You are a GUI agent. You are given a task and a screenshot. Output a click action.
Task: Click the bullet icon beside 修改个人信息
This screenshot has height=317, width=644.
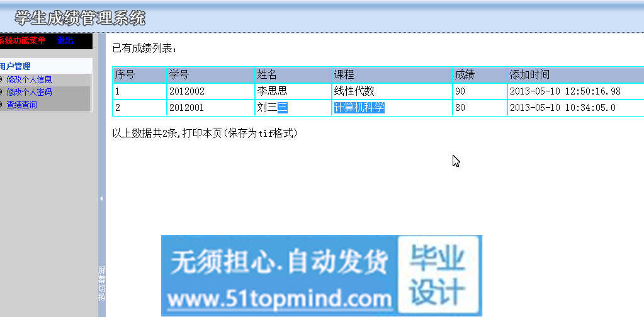(x=1, y=79)
